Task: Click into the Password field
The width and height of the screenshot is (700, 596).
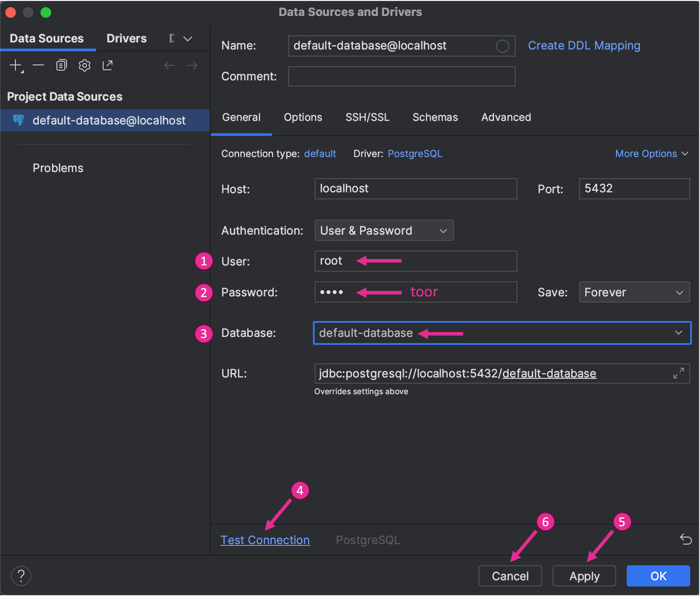Action: [x=416, y=292]
